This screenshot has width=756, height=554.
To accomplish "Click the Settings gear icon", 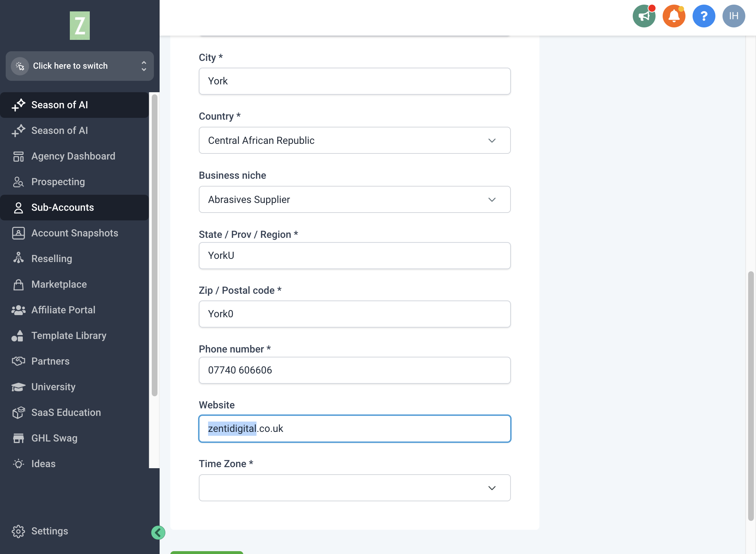I will (18, 531).
